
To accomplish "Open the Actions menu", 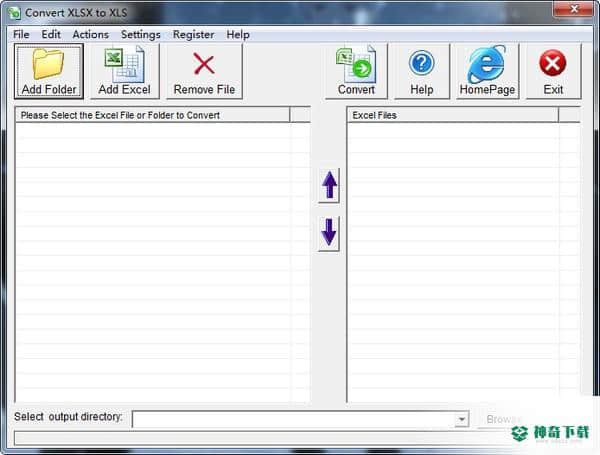I will (91, 34).
